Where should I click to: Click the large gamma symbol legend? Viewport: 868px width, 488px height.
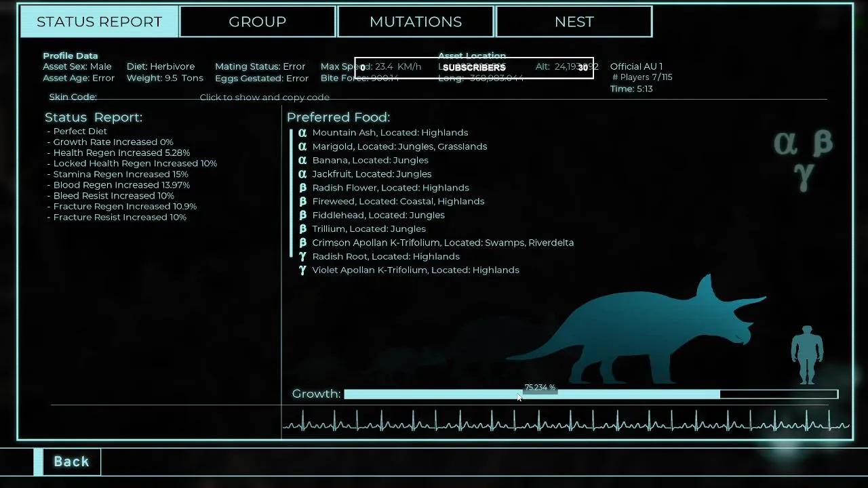[804, 176]
